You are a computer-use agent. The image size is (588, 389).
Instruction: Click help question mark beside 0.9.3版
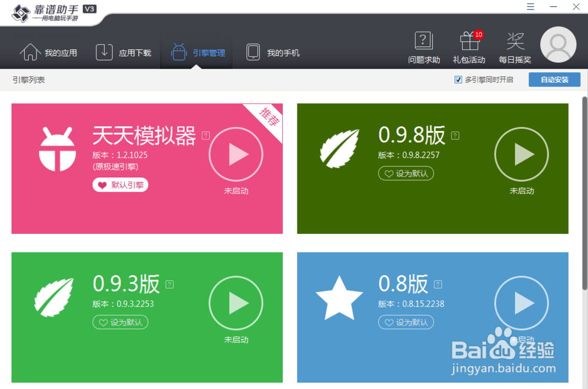click(169, 284)
